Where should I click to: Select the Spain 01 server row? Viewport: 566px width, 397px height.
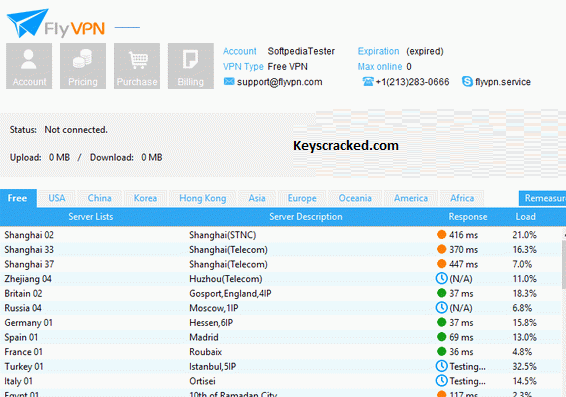click(281, 337)
